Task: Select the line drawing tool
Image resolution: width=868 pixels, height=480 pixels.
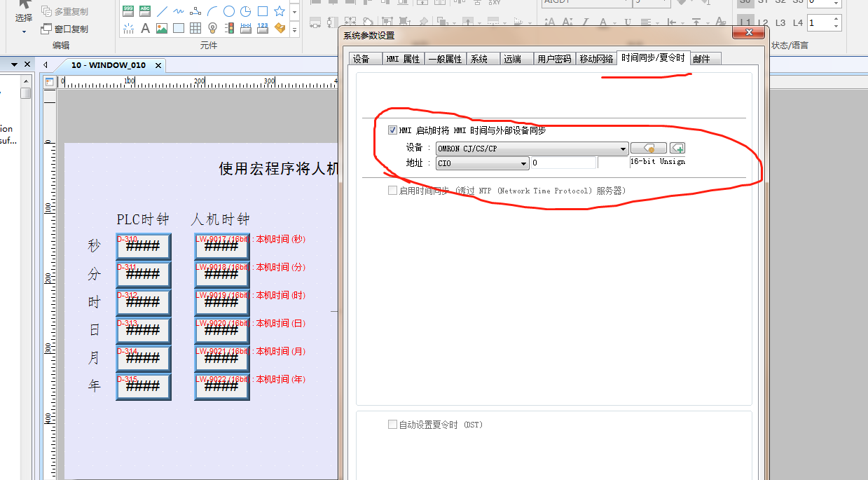Action: pyautogui.click(x=162, y=11)
